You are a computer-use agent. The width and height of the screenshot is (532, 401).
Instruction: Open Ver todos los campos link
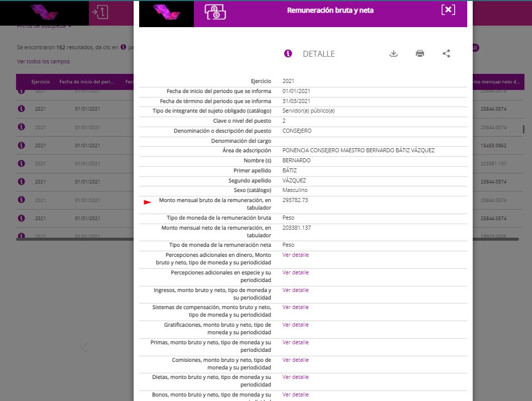pos(43,61)
